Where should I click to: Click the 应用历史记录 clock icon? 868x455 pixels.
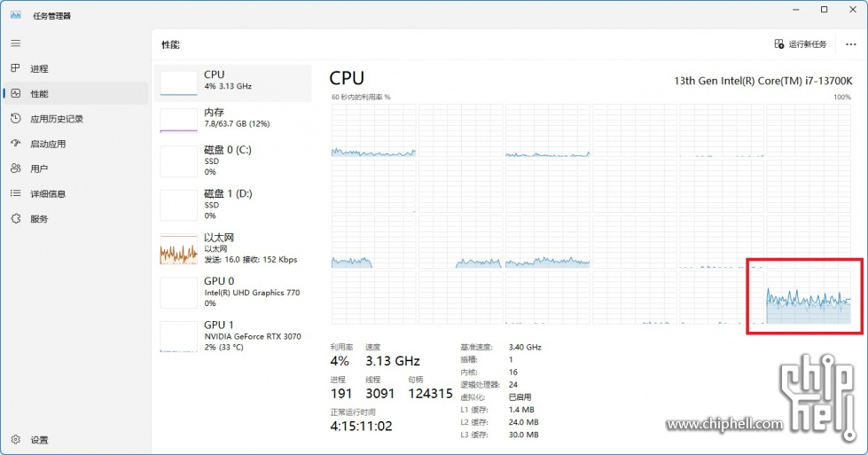15,119
